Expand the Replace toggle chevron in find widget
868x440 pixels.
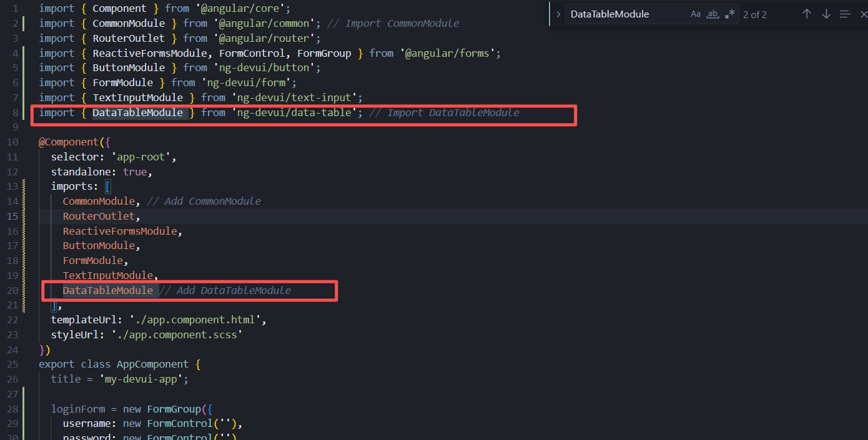pyautogui.click(x=558, y=14)
